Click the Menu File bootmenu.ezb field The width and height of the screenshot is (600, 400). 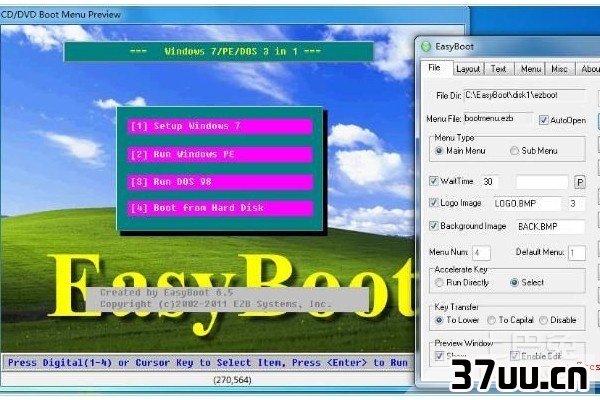tap(498, 119)
